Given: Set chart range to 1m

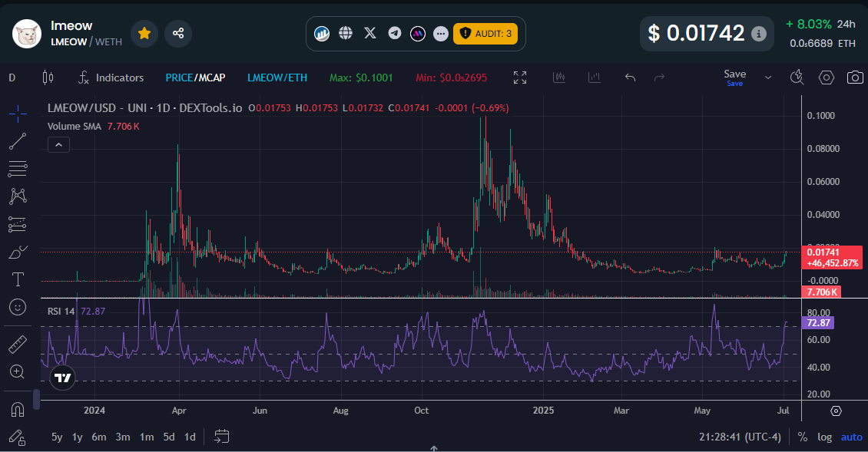Looking at the screenshot, I should 147,437.
